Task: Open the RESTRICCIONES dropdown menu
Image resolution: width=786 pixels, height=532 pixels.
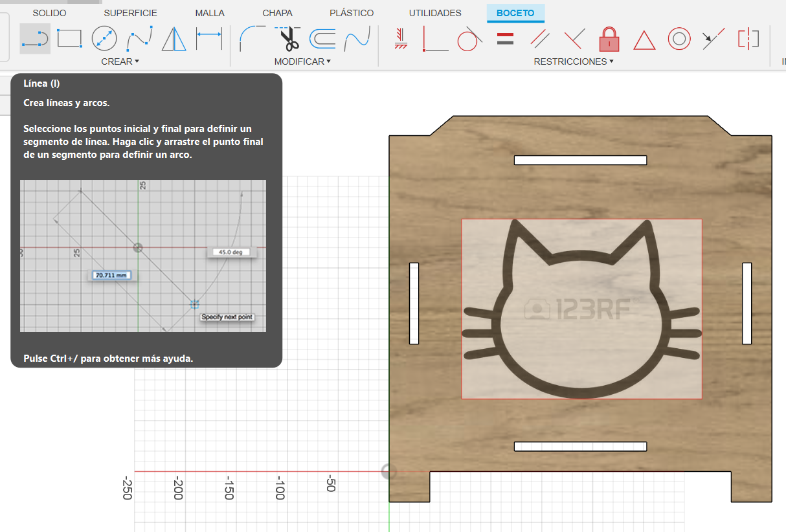Action: click(x=574, y=61)
